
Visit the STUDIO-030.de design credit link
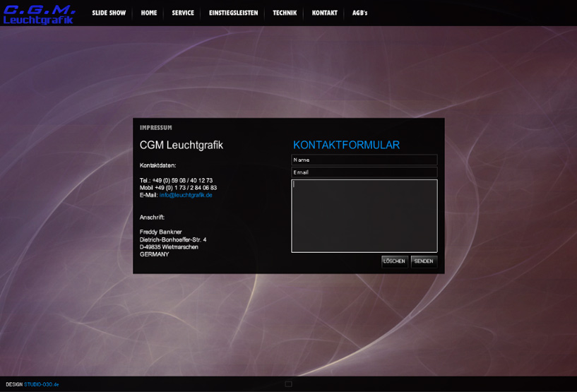[42, 385]
